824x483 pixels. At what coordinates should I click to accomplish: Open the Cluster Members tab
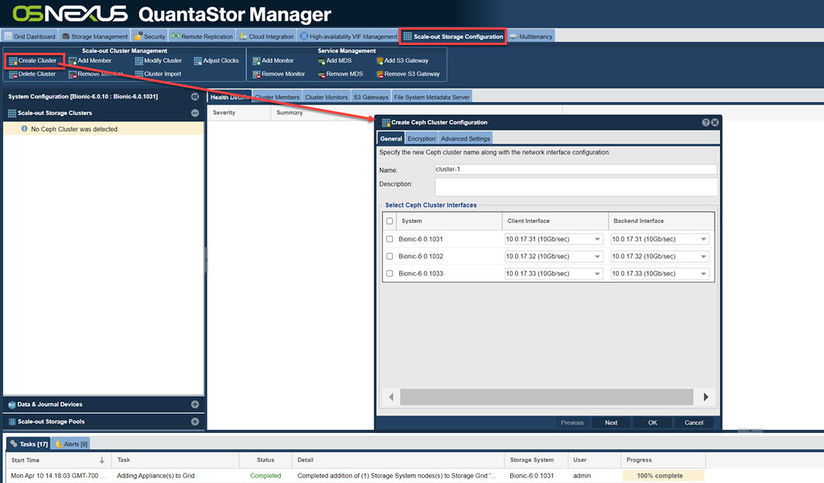tap(277, 97)
